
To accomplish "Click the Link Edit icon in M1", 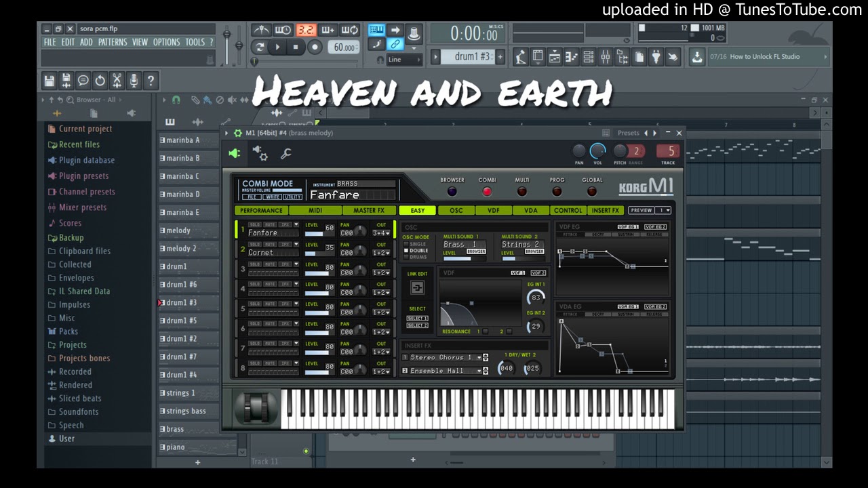I will [x=417, y=288].
